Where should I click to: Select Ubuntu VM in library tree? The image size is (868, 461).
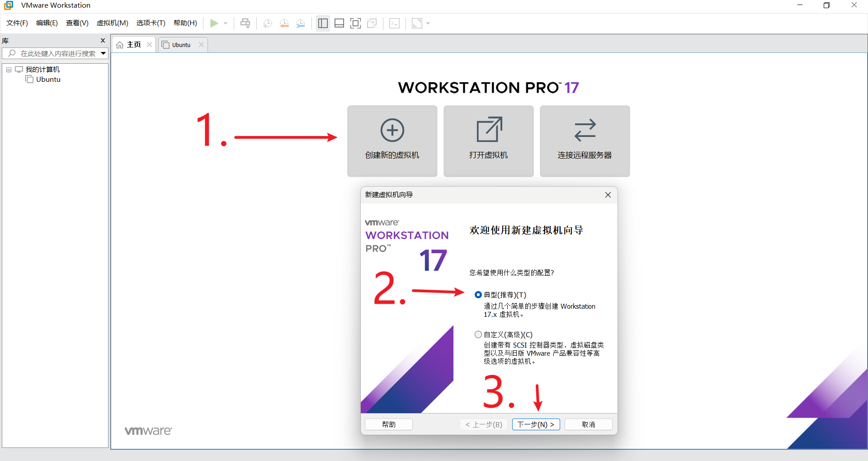click(x=48, y=80)
